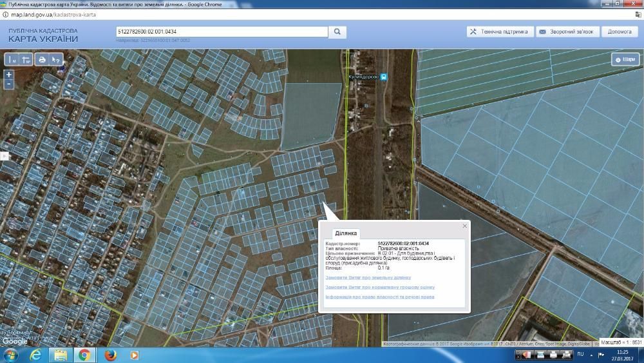This screenshot has width=644, height=363.
Task: Click the Приватна власність ownership value
Action: point(398,248)
